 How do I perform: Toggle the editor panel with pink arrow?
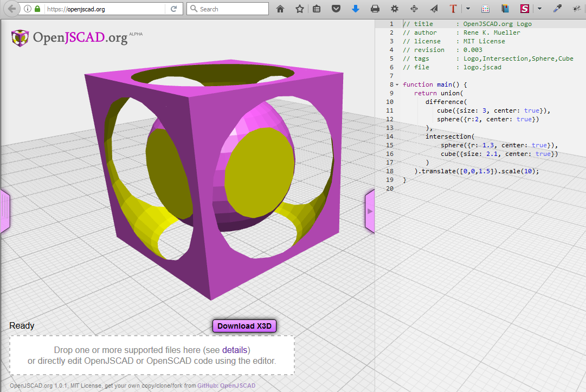370,211
